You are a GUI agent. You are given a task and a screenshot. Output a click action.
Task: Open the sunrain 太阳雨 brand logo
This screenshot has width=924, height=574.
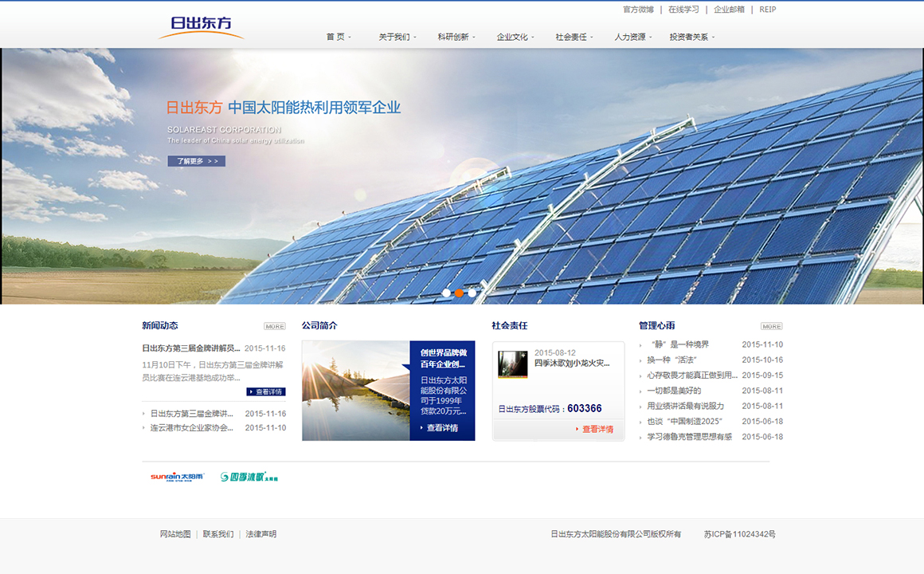pos(177,477)
